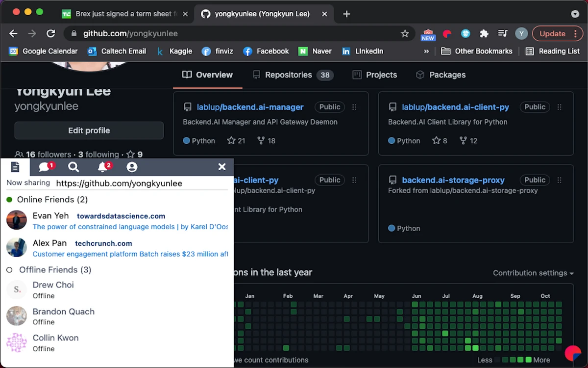The image size is (588, 368).
Task: Click drag handle of lablup/backend.ai-client-py card
Action: click(x=560, y=107)
